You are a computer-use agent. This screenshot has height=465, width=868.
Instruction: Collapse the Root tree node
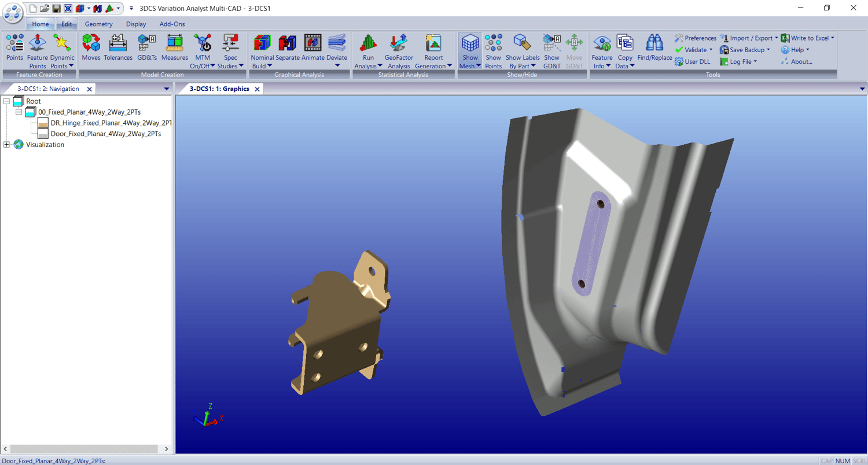point(5,101)
